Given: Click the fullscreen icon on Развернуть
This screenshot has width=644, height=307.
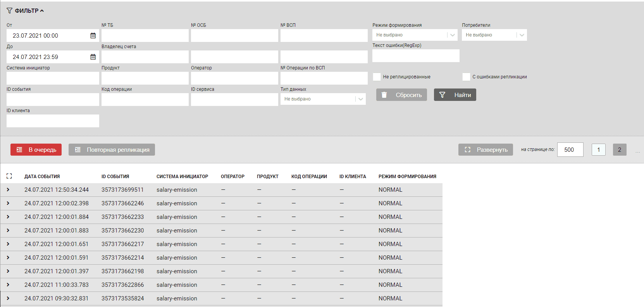Looking at the screenshot, I should 468,150.
